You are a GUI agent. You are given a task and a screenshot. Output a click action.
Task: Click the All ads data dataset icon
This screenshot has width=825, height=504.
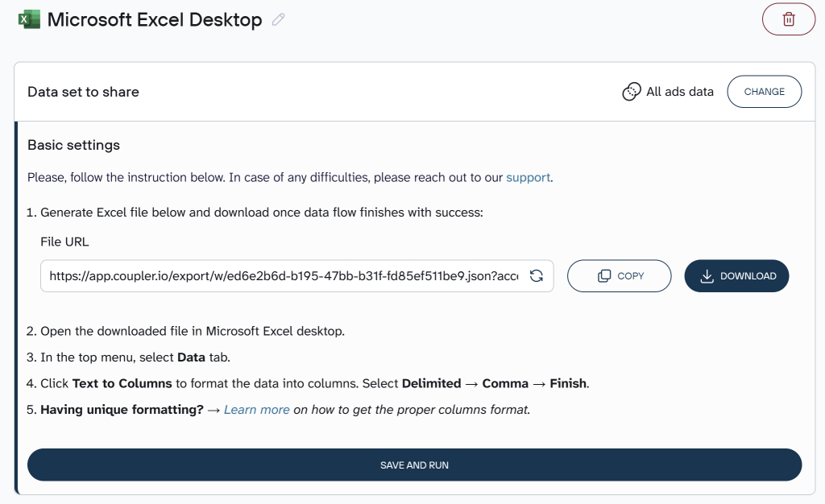(631, 92)
